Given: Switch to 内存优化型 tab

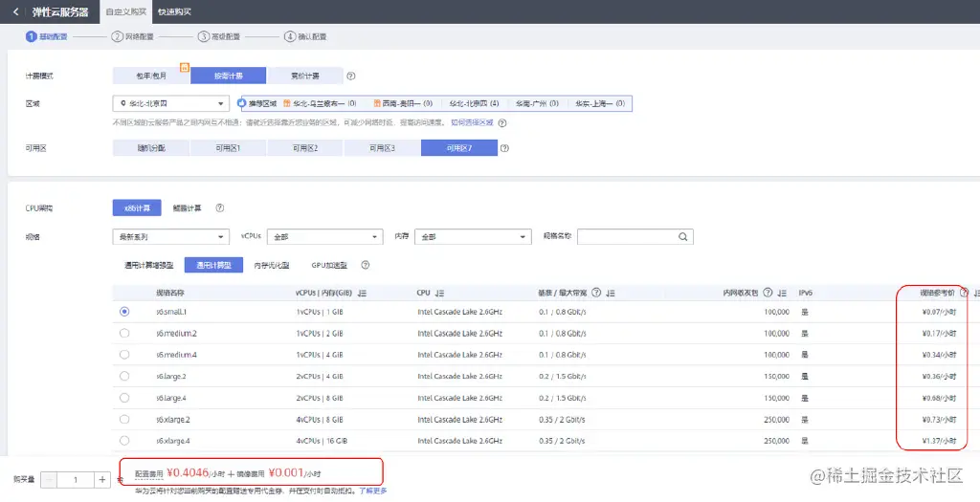Looking at the screenshot, I should pos(272,266).
